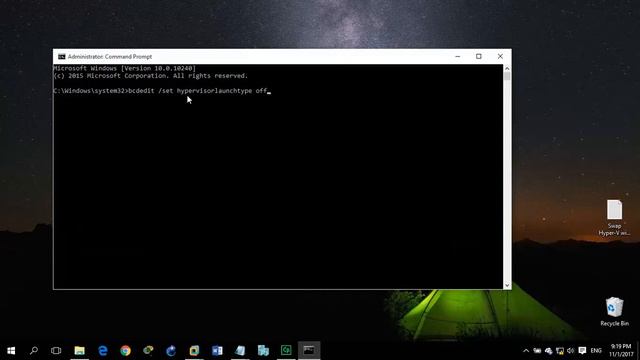Image resolution: width=640 pixels, height=360 pixels.
Task: Open the green chain-link taskbar app
Action: 148,350
